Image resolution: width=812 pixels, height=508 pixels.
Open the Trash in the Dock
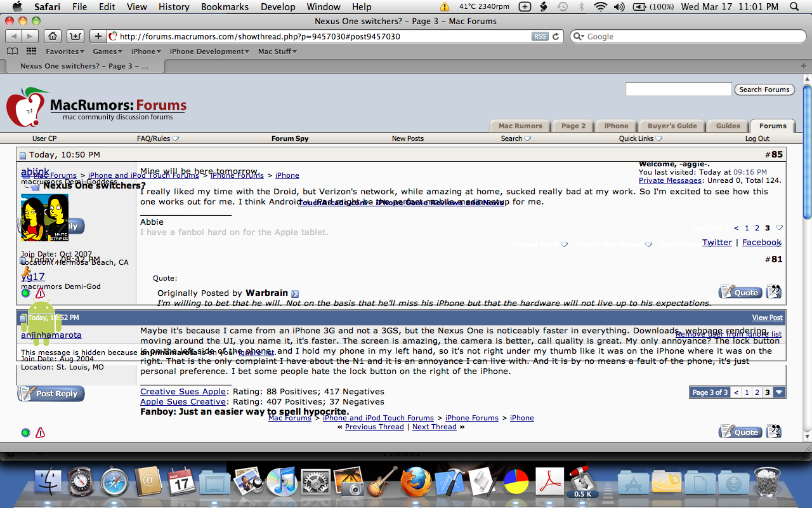[767, 481]
